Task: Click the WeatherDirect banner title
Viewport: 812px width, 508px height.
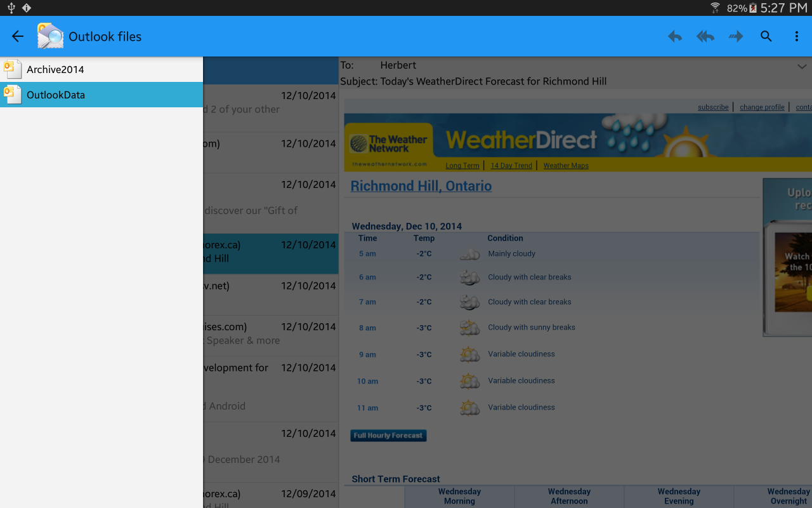Action: 521,140
